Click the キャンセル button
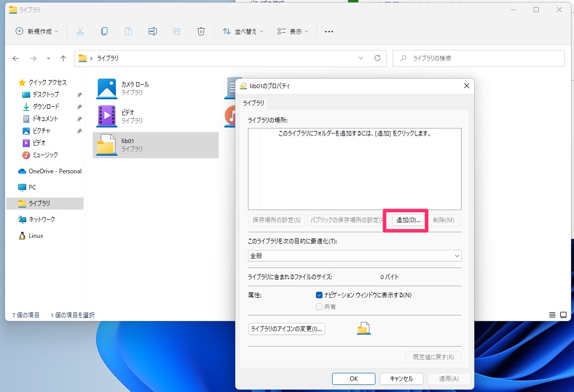 [x=402, y=379]
